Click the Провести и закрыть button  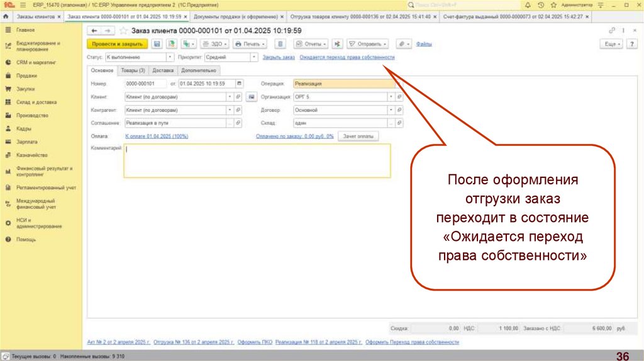[x=116, y=44]
